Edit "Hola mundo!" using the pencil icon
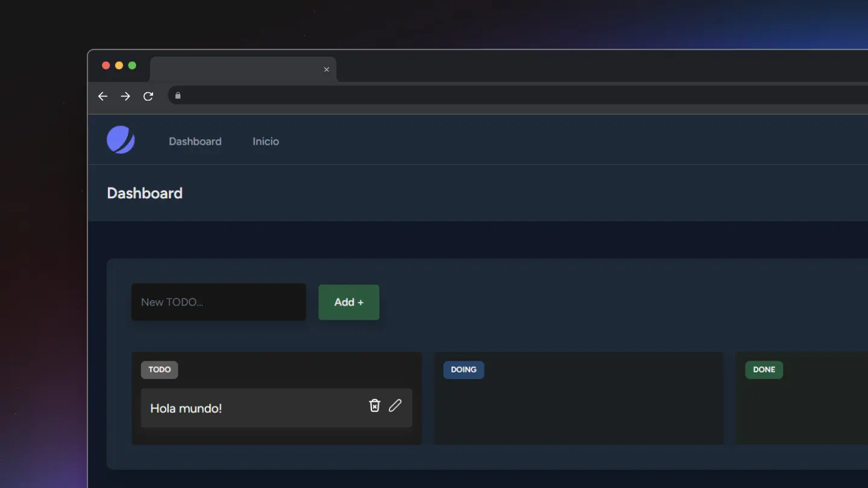This screenshot has height=488, width=868. [395, 405]
